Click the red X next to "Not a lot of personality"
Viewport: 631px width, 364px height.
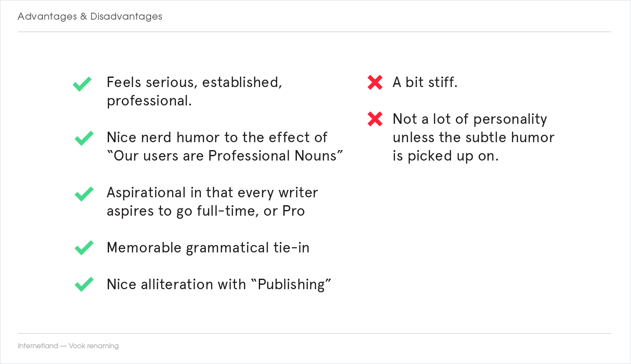click(x=375, y=119)
